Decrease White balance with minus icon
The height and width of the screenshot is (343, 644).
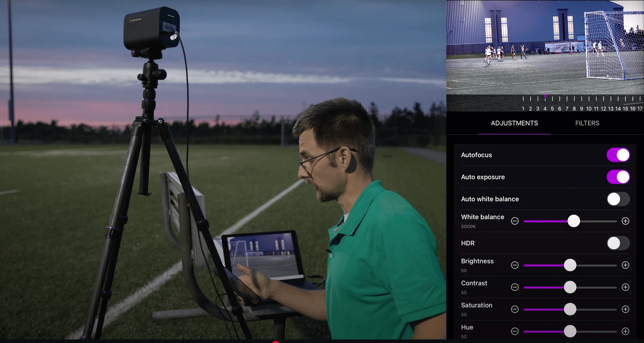tap(515, 221)
